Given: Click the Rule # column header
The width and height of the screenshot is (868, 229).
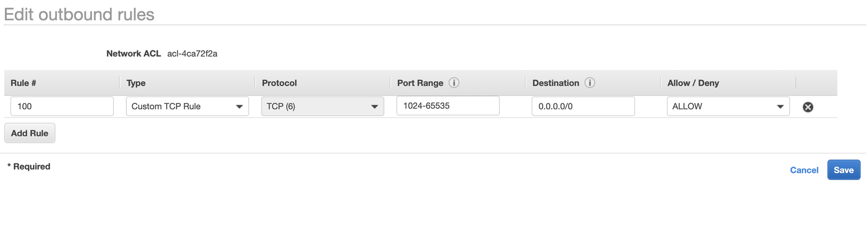Looking at the screenshot, I should pos(24,83).
